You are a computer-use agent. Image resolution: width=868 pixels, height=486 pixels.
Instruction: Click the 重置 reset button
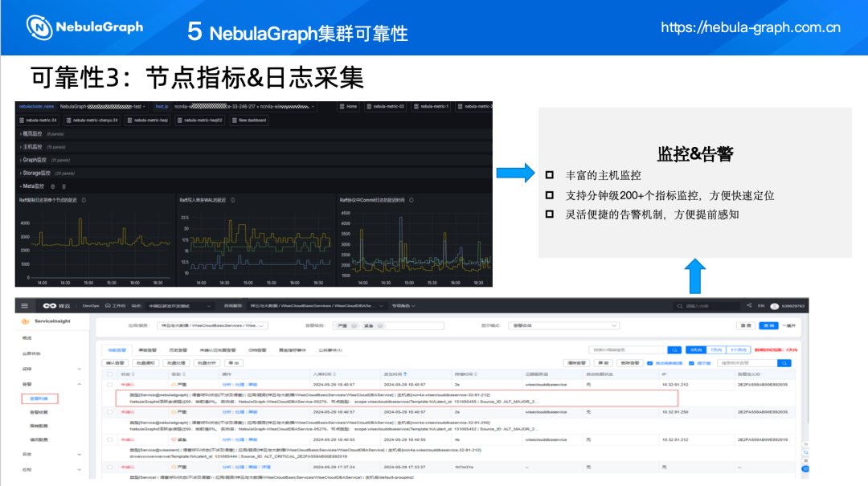tap(746, 326)
